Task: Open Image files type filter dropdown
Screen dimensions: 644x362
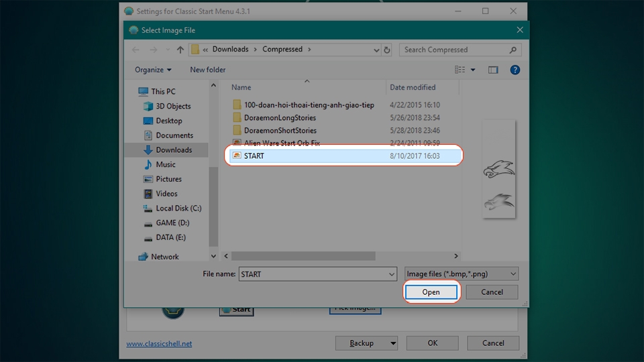Action: click(x=462, y=274)
